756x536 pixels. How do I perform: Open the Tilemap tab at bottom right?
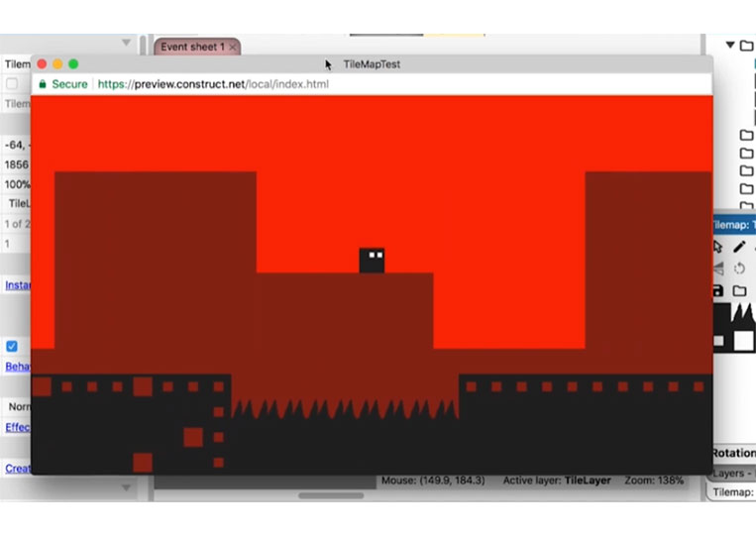click(x=733, y=491)
